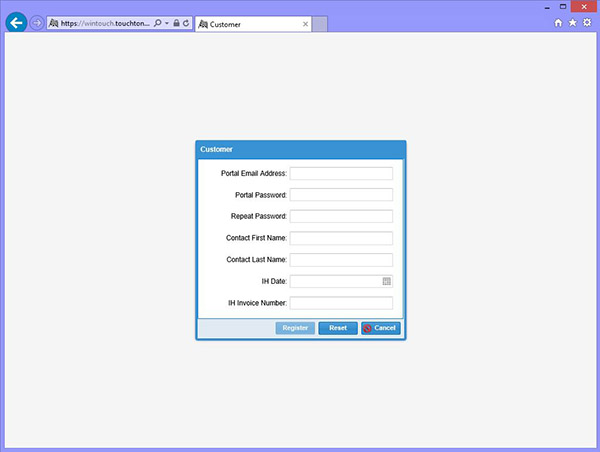Screen dimensions: 600x452
Task: Maximize the browser window
Action: [563, 7]
